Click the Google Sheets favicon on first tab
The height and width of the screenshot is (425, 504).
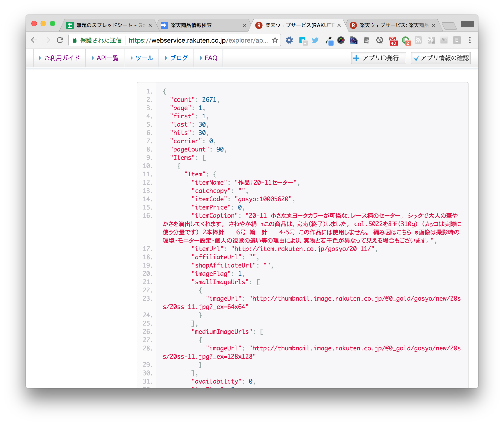[70, 25]
